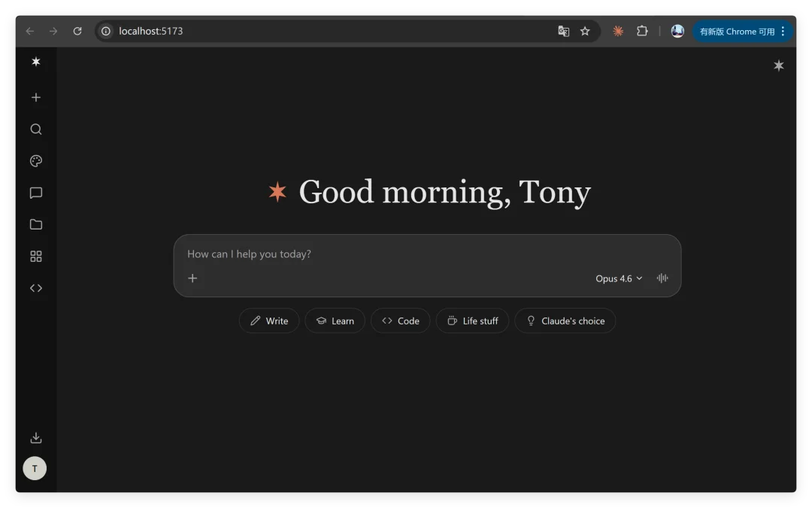Image resolution: width=812 pixels, height=508 pixels.
Task: Expand the Opus 4.6 model selector
Action: 619,278
